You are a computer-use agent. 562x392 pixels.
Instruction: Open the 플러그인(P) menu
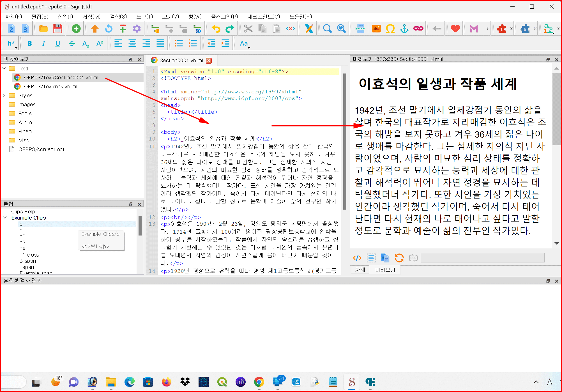point(224,17)
